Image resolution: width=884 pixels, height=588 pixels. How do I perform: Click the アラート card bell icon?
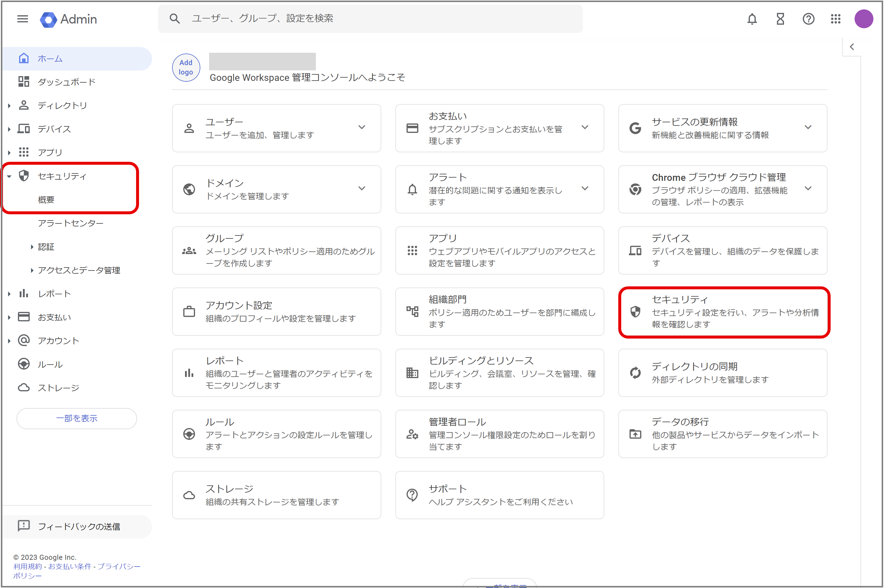[x=412, y=189]
